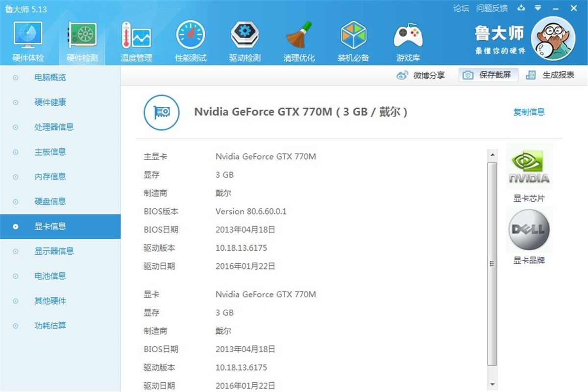Click 生成报表 generate report button
Viewport: 588px width, 392px height.
(x=550, y=75)
